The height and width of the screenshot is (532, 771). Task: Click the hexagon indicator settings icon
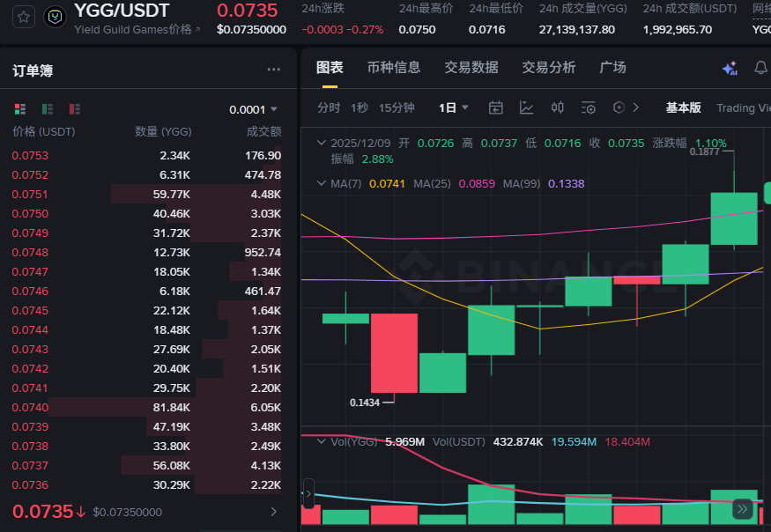tap(619, 107)
